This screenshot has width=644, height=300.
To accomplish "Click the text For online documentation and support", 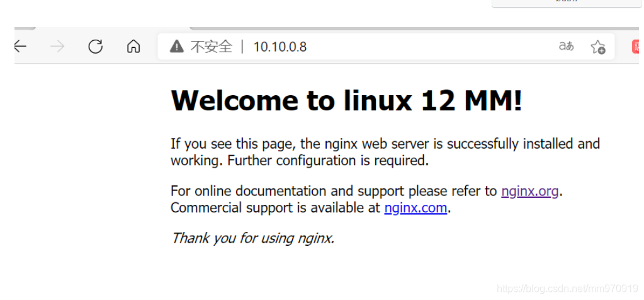I will pos(288,192).
